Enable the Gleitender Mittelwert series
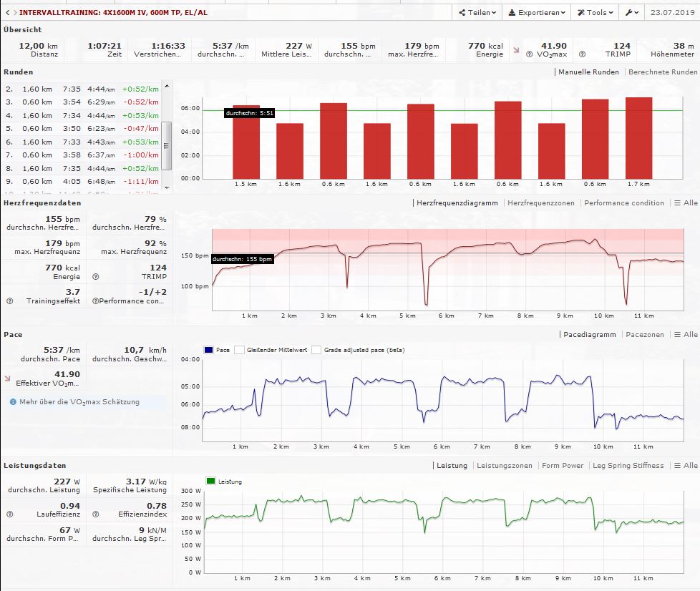The height and width of the screenshot is (591, 700). [x=240, y=350]
